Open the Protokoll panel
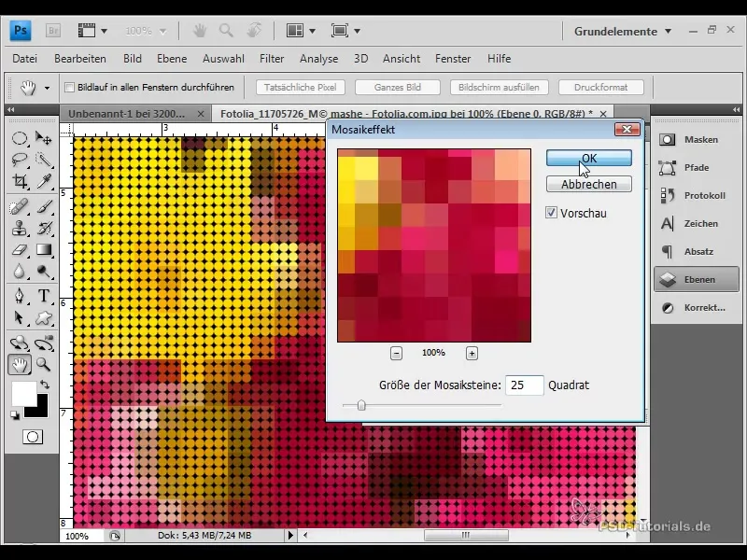 [x=694, y=196]
